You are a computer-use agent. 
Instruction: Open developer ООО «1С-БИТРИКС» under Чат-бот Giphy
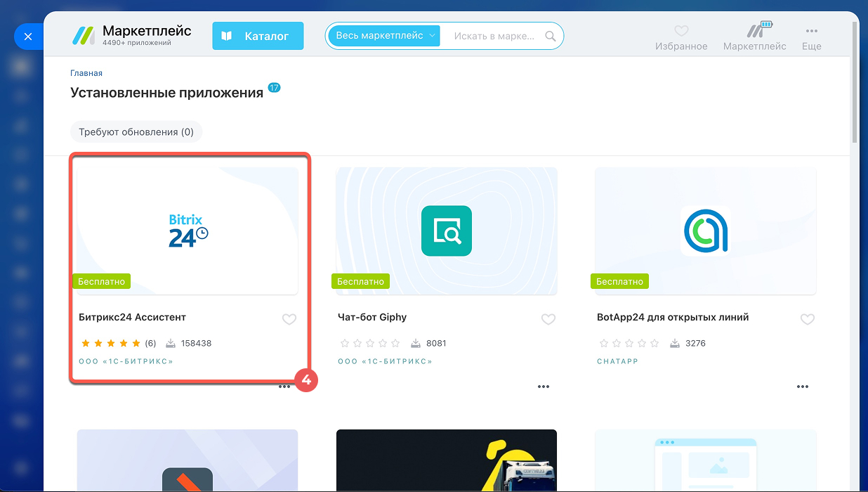pos(385,361)
